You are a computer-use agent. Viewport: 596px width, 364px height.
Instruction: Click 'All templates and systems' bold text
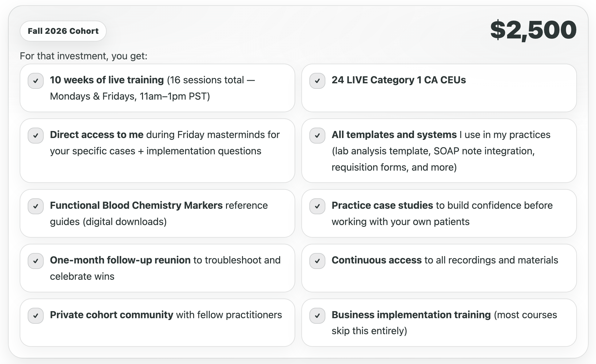394,135
